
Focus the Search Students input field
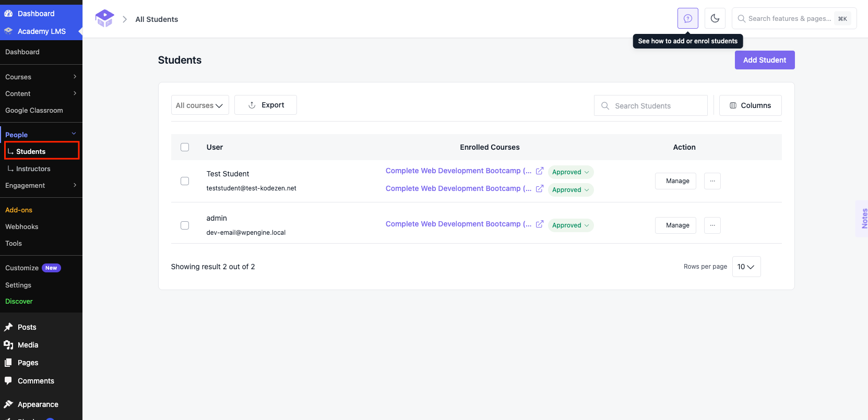651,105
